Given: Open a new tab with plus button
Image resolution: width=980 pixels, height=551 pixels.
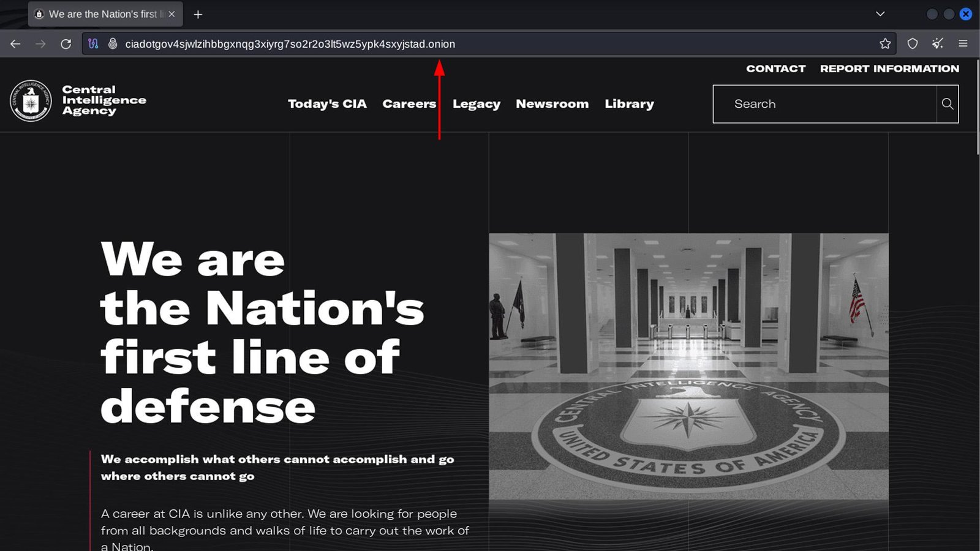Looking at the screenshot, I should 198,14.
